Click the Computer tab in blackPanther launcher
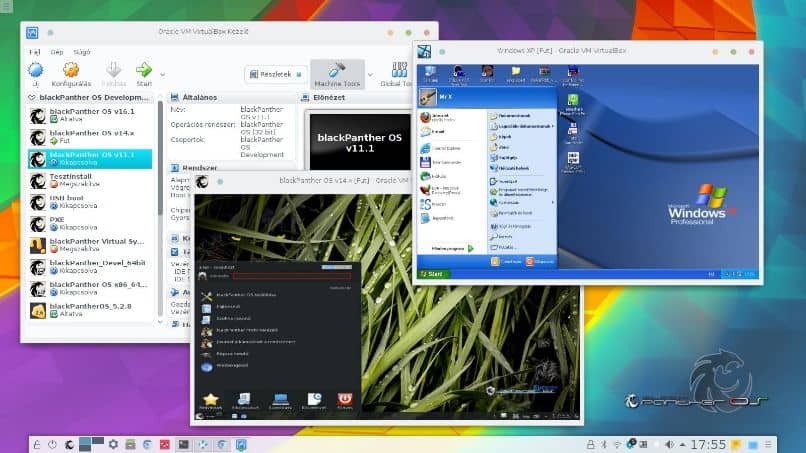 tap(280, 400)
